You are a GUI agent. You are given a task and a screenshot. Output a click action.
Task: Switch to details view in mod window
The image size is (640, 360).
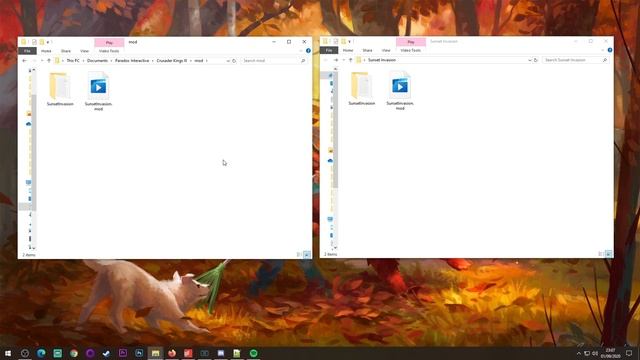(299, 255)
